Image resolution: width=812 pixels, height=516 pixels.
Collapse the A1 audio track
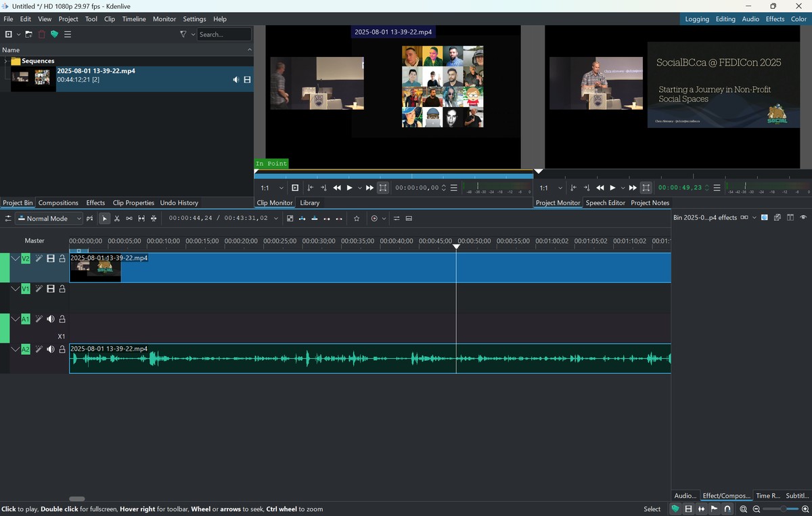click(15, 319)
